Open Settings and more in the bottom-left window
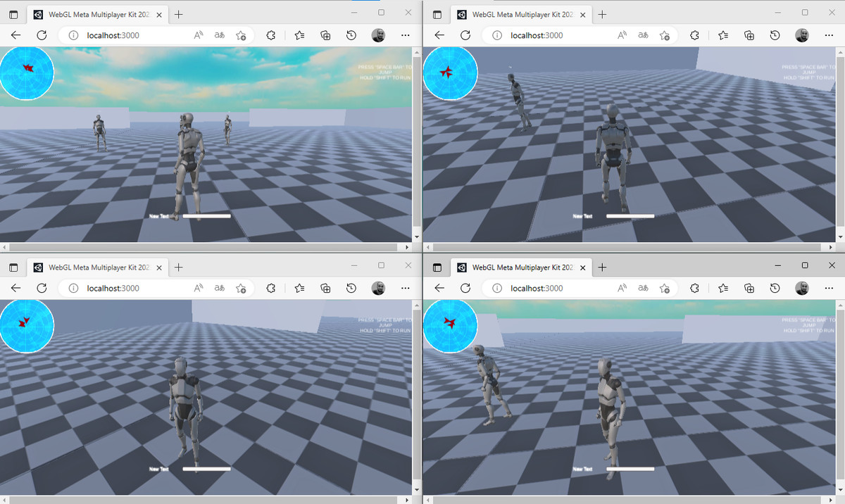This screenshot has height=504, width=845. [x=405, y=288]
